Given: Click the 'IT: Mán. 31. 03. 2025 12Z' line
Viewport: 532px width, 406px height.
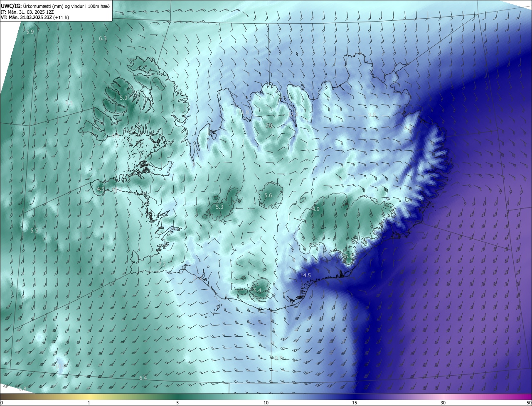Looking at the screenshot, I should [27, 12].
